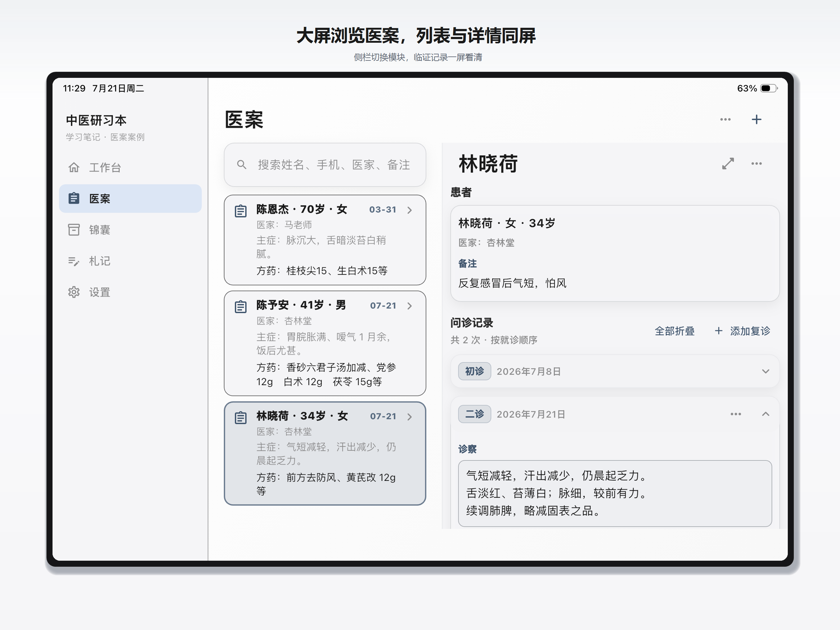Open 陈恩杰 card chevron arrow
This screenshot has width=840, height=630.
(x=409, y=210)
